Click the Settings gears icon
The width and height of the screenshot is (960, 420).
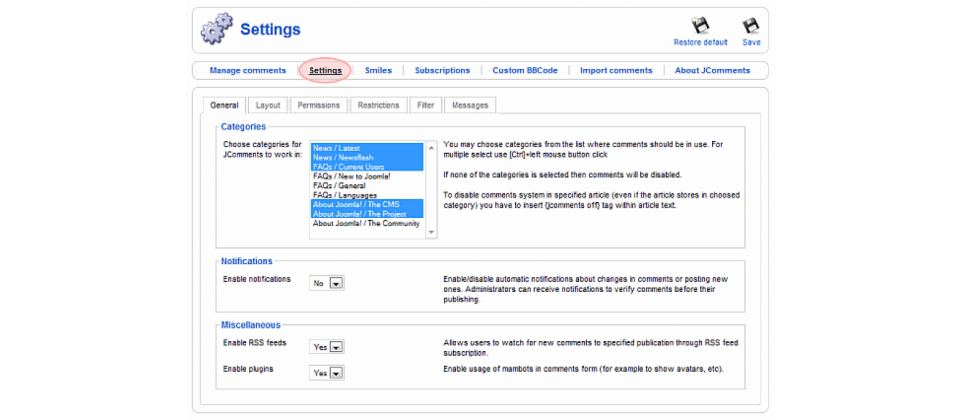[217, 29]
